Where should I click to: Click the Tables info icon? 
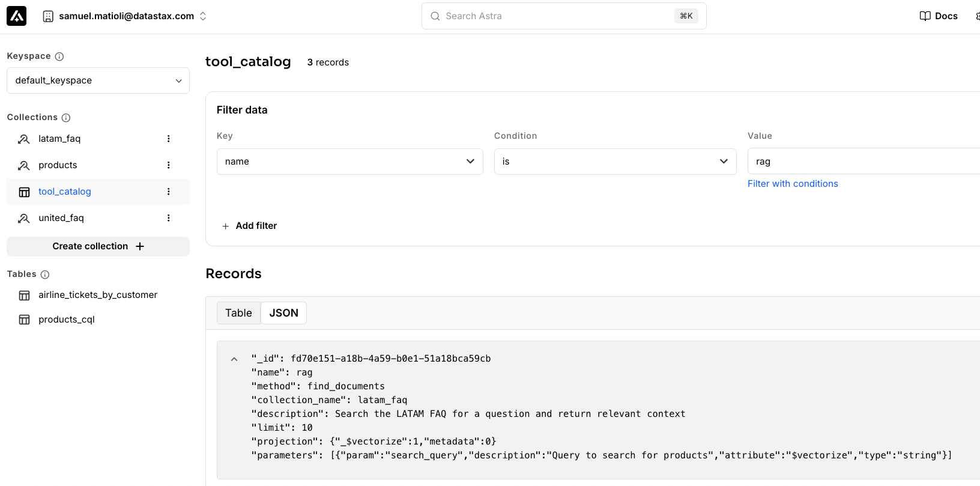tap(45, 275)
